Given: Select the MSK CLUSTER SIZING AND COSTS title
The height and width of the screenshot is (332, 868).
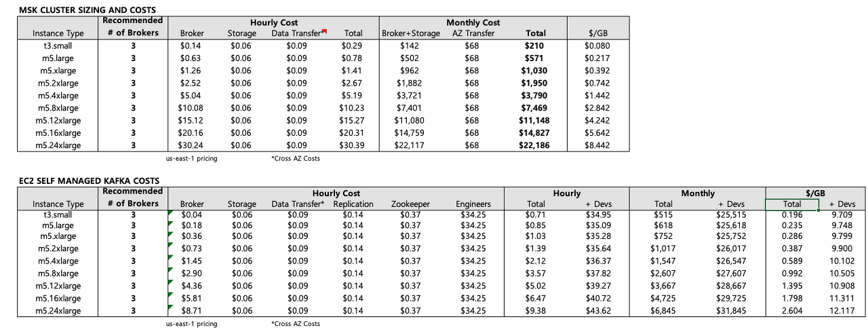Looking at the screenshot, I should point(87,10).
